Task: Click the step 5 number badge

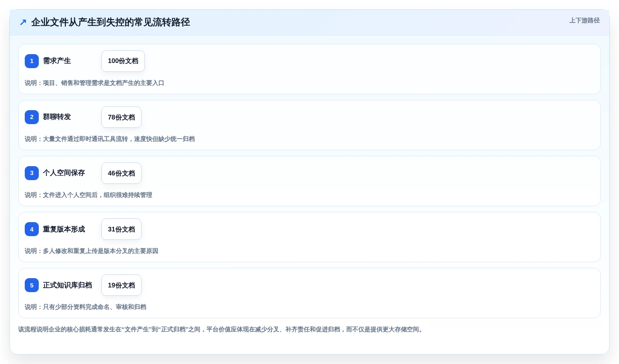Action: click(x=32, y=285)
